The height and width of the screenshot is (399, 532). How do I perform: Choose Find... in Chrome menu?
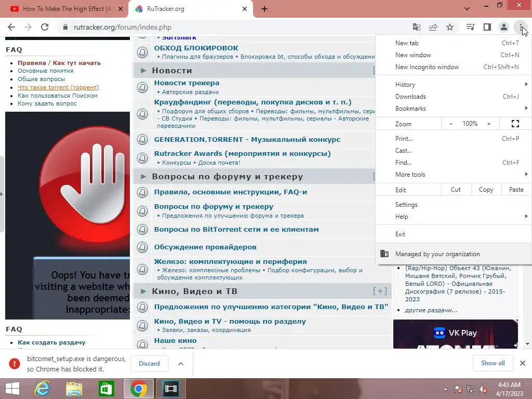(x=454, y=163)
